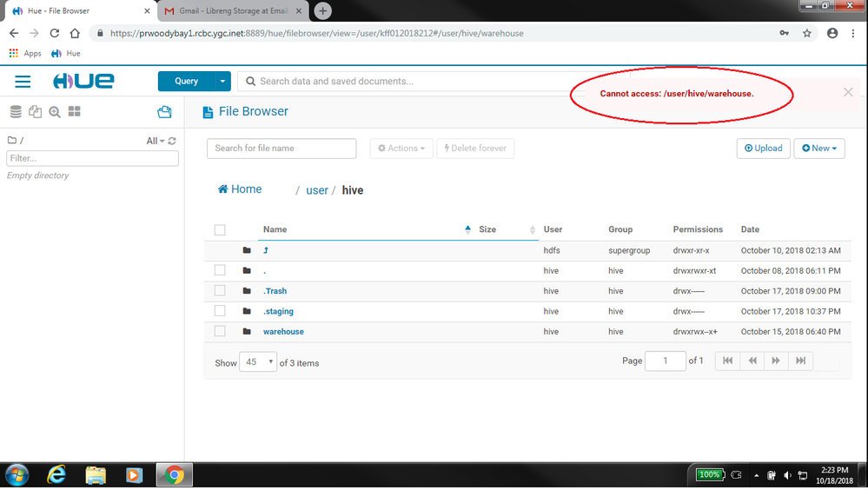The width and height of the screenshot is (868, 490).
Task: Open the New dropdown menu
Action: (x=819, y=149)
